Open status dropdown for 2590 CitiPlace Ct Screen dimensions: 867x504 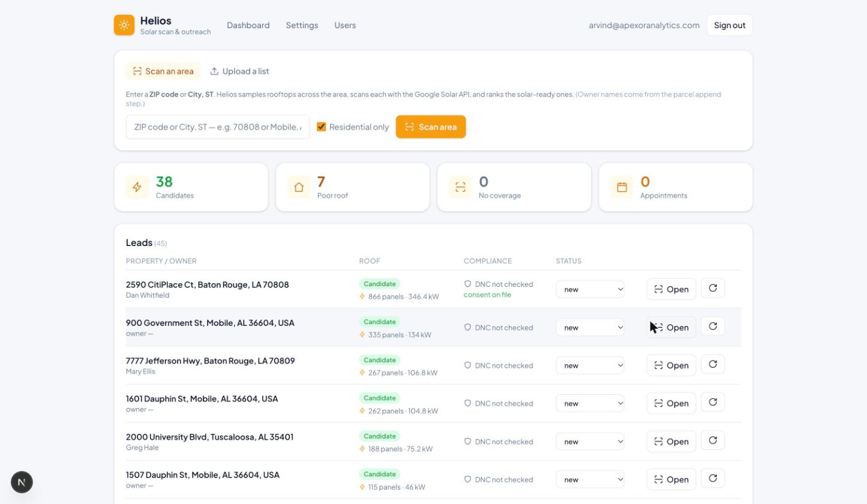pyautogui.click(x=590, y=289)
